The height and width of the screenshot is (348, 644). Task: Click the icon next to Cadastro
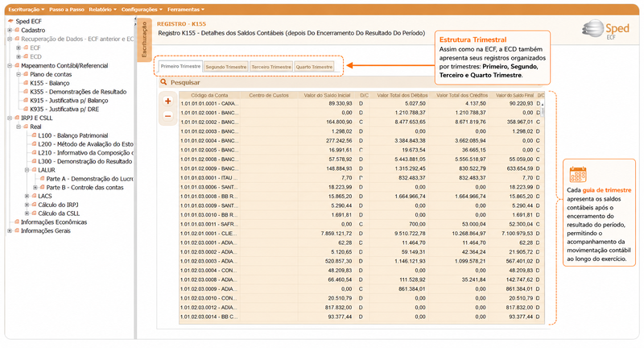(17, 30)
